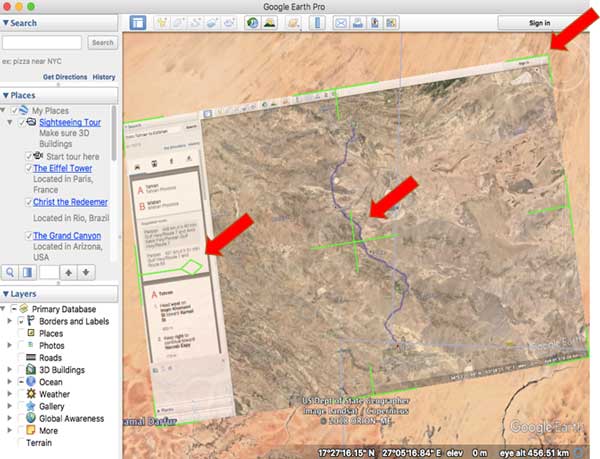Expand the Weather layer node
This screenshot has height=459, width=600.
coord(10,394)
